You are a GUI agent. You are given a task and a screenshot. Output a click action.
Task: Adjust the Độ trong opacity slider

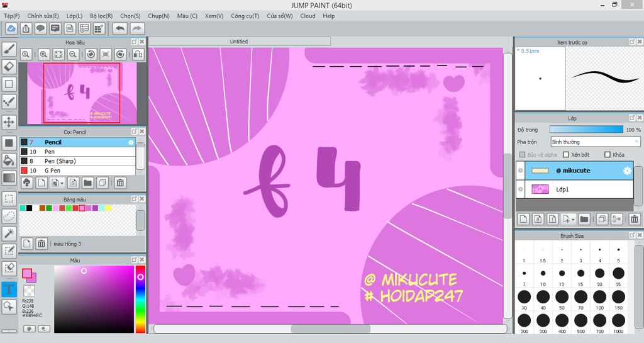(587, 130)
